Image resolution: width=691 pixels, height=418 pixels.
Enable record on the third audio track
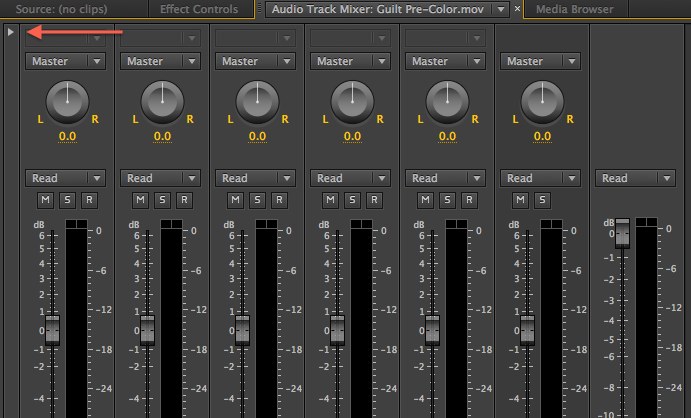click(x=278, y=200)
